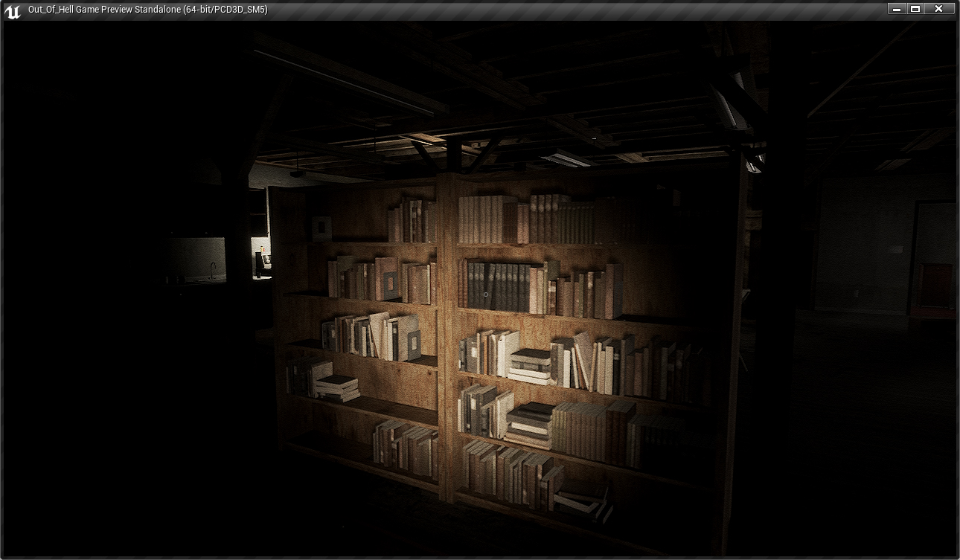Click the small picture frame on top-left shelf

pos(321,226)
